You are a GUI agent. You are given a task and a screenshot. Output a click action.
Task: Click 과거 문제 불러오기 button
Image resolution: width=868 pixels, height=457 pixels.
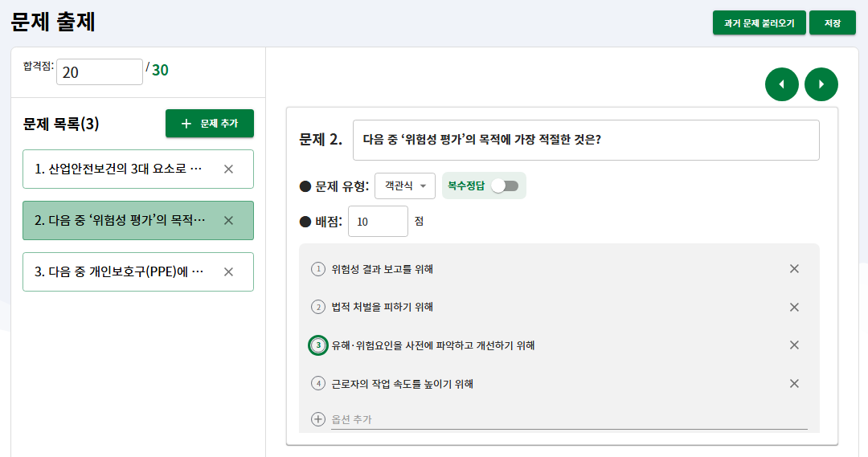759,23
